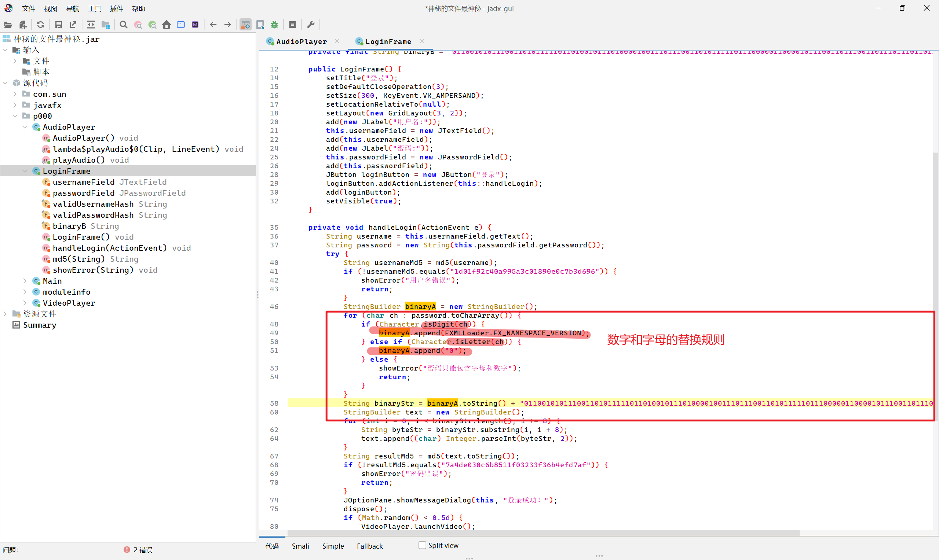
Task: Select md5(String) method in tree
Action: pyautogui.click(x=78, y=259)
